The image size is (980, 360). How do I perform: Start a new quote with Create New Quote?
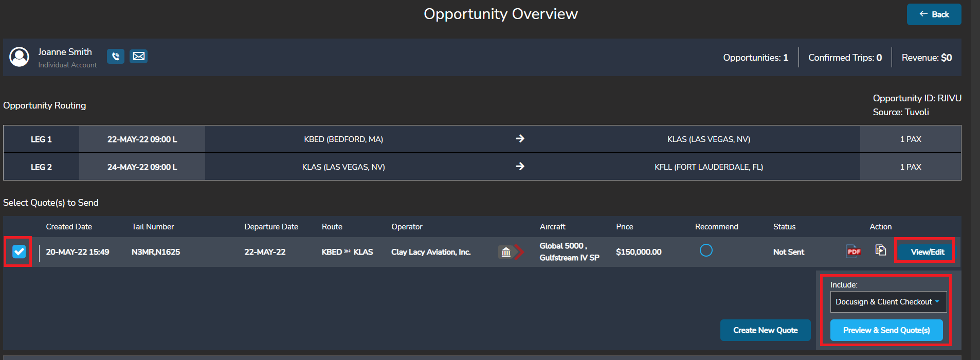click(x=765, y=330)
